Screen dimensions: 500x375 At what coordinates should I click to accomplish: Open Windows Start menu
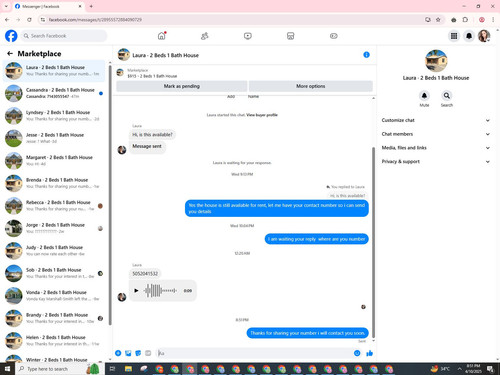point(7,369)
